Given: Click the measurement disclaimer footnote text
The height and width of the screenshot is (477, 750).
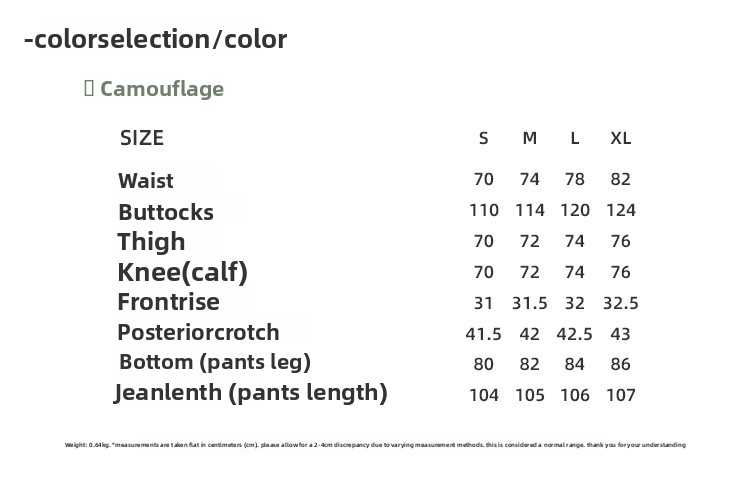Looking at the screenshot, I should (x=375, y=445).
